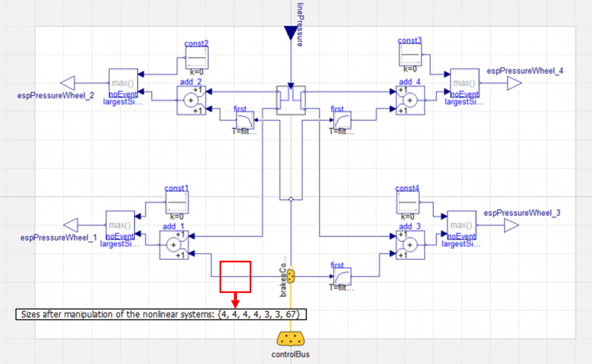Viewport: 592px width, 364px height.
Task: Select first-order filter block near add_2
Action: coord(245,120)
